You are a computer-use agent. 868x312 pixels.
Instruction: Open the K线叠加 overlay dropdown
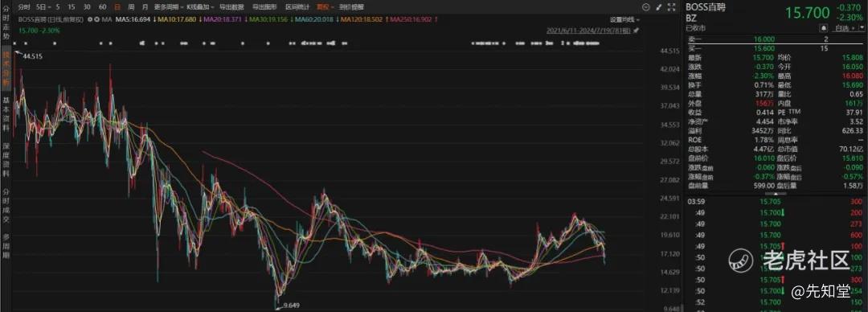[200, 7]
